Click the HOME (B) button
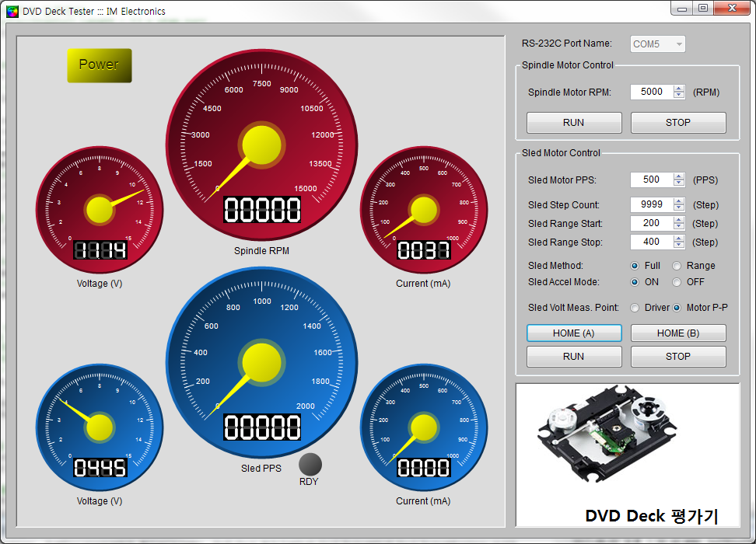The width and height of the screenshot is (756, 544). [x=678, y=333]
